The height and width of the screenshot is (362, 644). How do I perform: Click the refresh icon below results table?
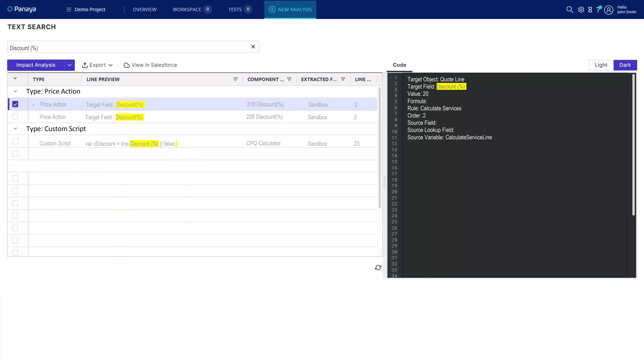(x=378, y=267)
